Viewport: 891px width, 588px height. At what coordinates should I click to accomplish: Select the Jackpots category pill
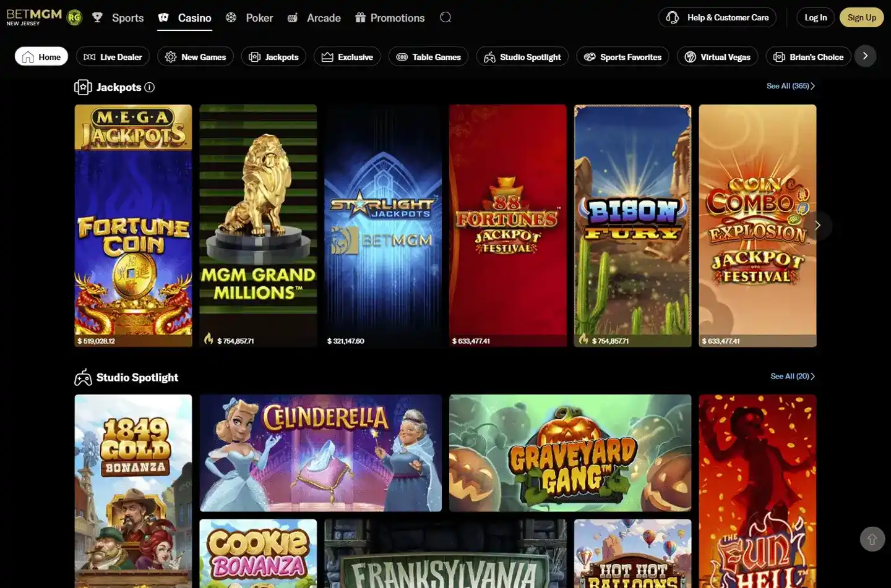(273, 56)
